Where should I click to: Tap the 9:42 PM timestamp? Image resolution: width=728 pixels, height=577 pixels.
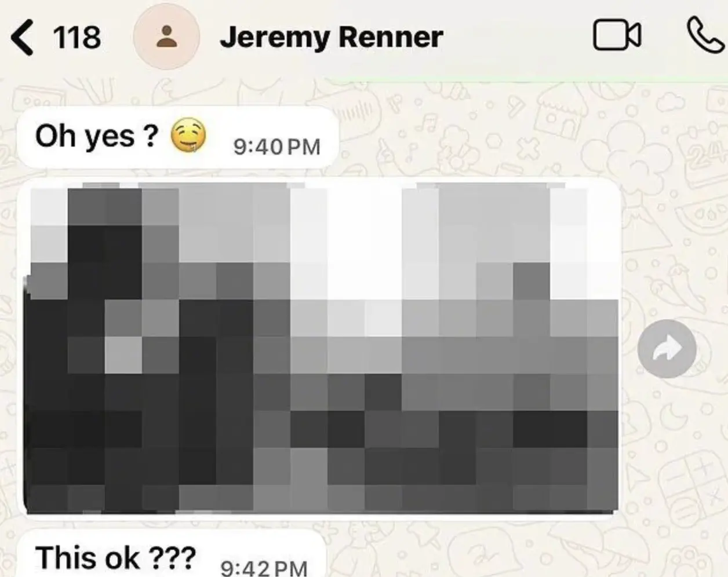coord(264,568)
